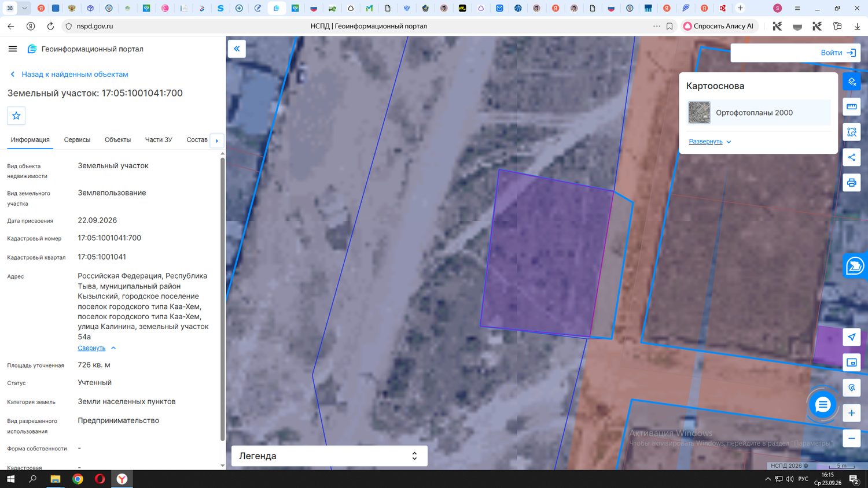The height and width of the screenshot is (488, 868).
Task: Toggle the overview mini-map
Action: tap(852, 363)
